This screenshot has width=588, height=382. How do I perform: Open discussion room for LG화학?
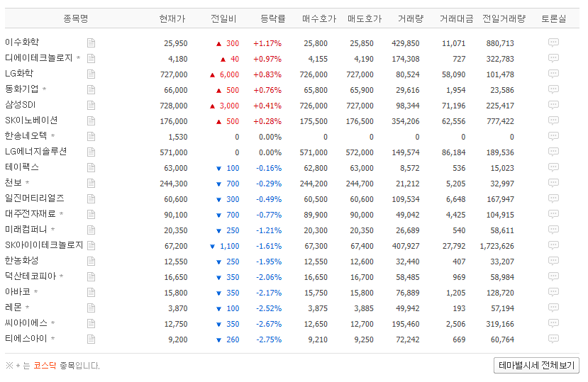pos(553,74)
